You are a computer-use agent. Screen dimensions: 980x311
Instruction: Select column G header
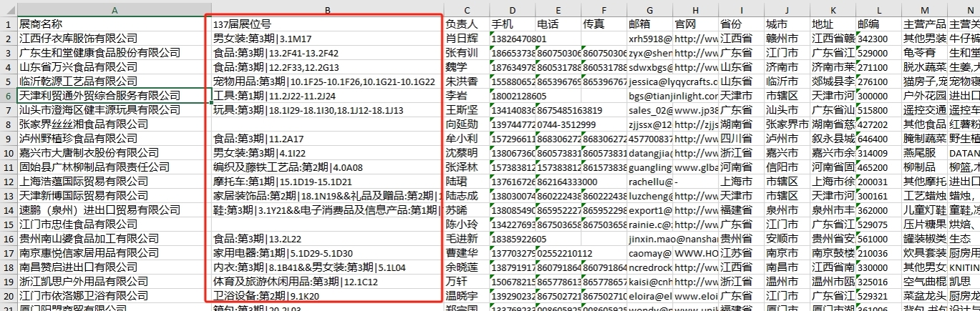(649, 10)
